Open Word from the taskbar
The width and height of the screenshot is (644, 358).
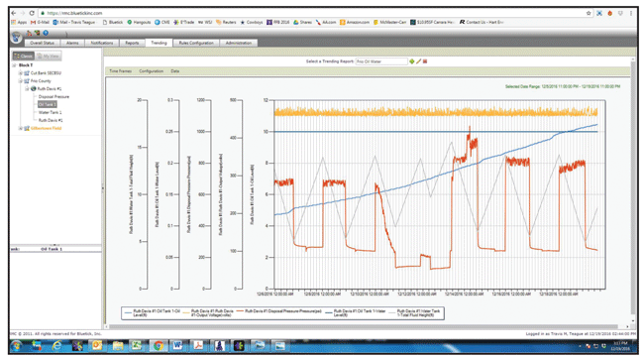pyautogui.click(x=177, y=346)
